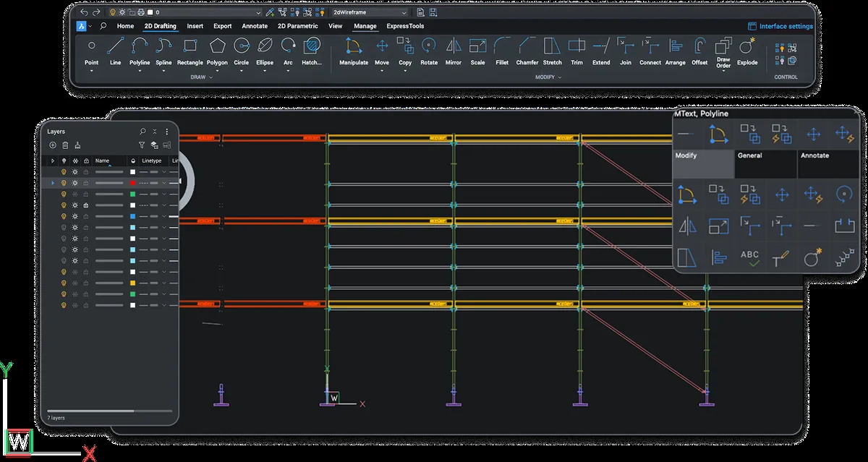The width and height of the screenshot is (868, 462).
Task: Choose the ribbon Extend tool
Action: click(601, 52)
